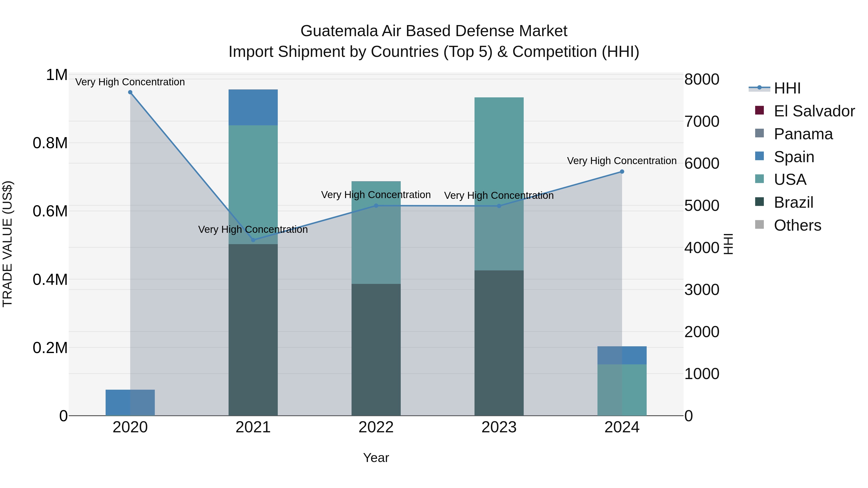Click the 1M tick on trade value axis
Image resolution: width=868 pixels, height=488 pixels.
click(x=57, y=75)
